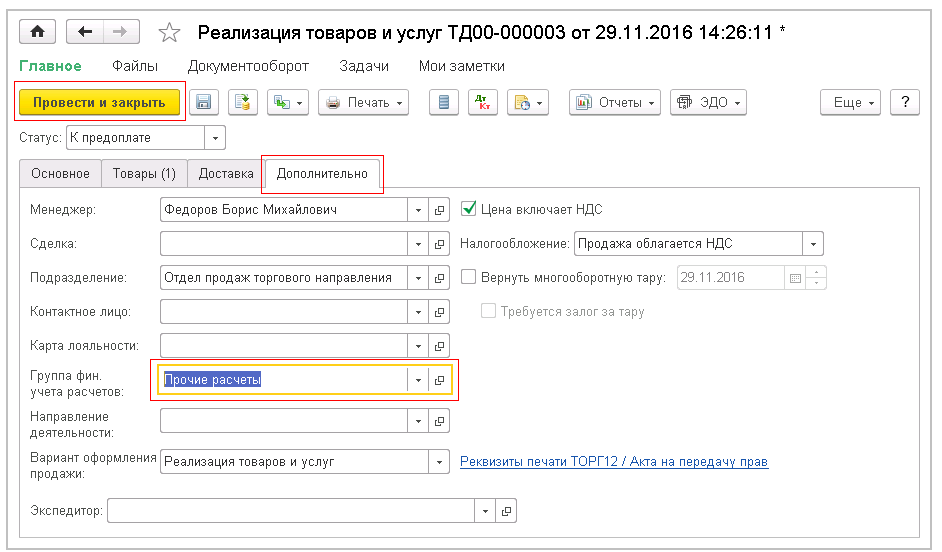Open the Дт/Кт postings icon
Viewport: 942px width, 552px height.
(482, 102)
